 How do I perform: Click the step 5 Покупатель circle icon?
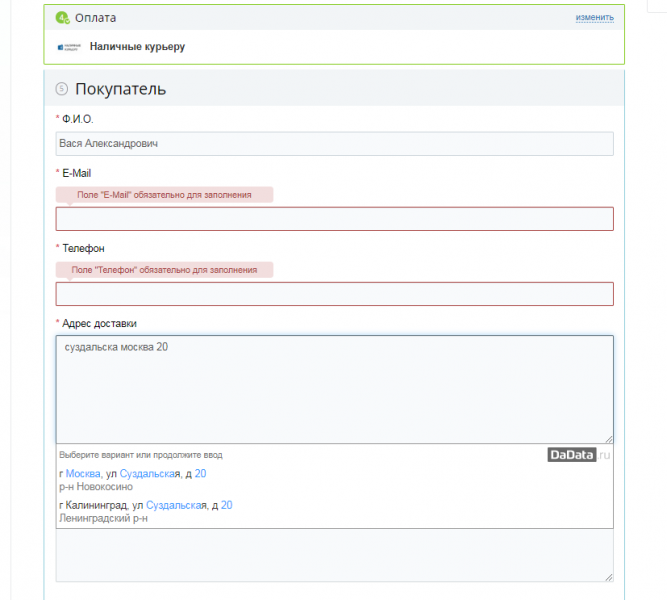[x=62, y=89]
